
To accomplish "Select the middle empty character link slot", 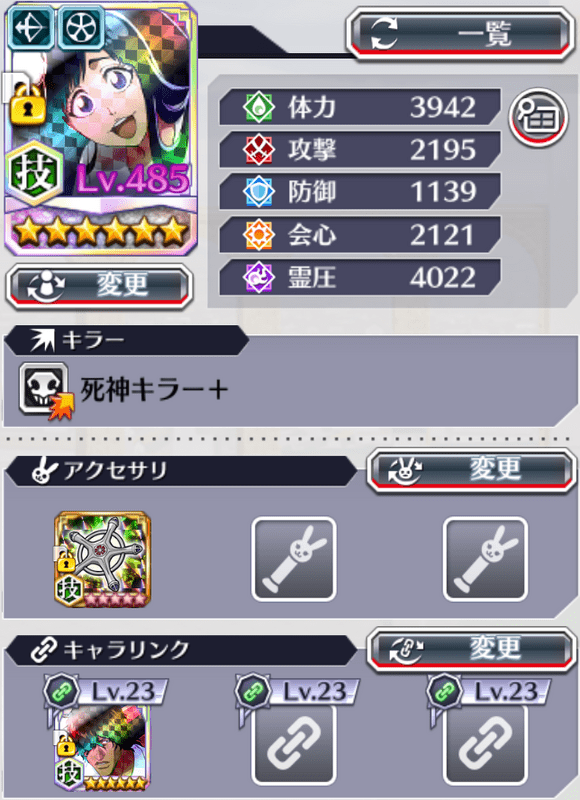I will (x=294, y=744).
